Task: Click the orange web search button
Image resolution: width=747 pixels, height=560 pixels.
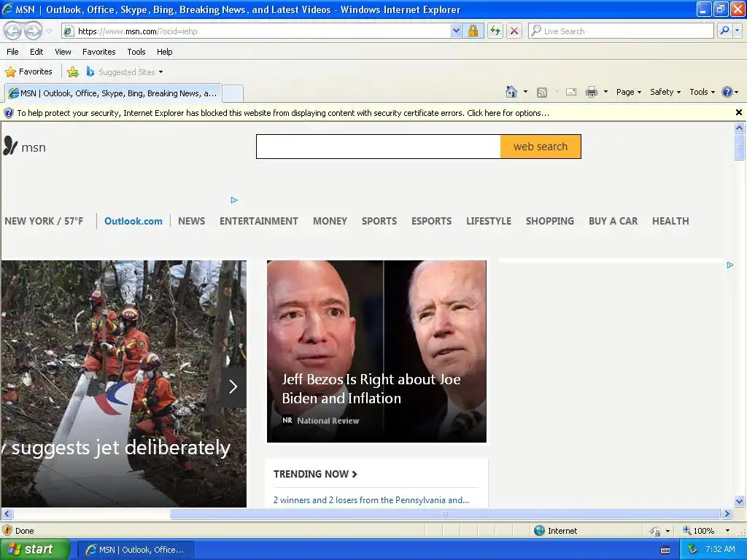Action: [541, 147]
